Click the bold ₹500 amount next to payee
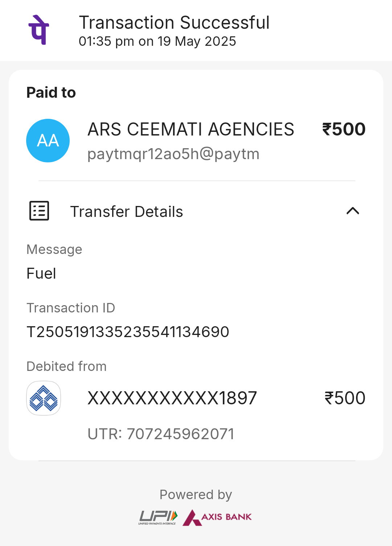Image resolution: width=392 pixels, height=546 pixels. 344,129
